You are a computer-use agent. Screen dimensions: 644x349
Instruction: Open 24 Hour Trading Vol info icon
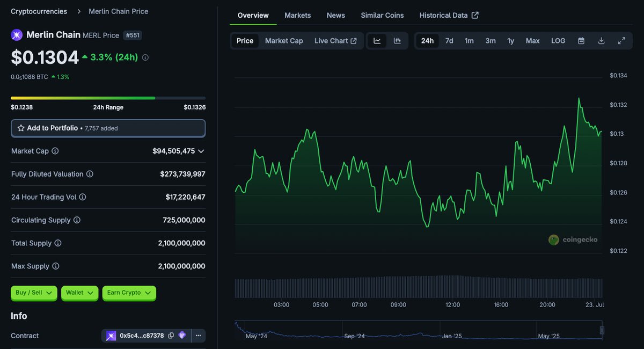tap(83, 197)
